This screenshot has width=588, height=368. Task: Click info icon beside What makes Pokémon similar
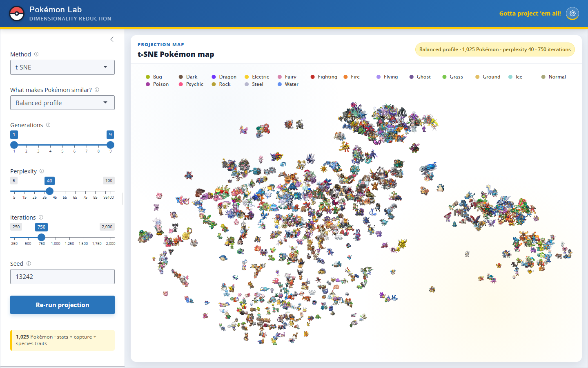pos(97,90)
